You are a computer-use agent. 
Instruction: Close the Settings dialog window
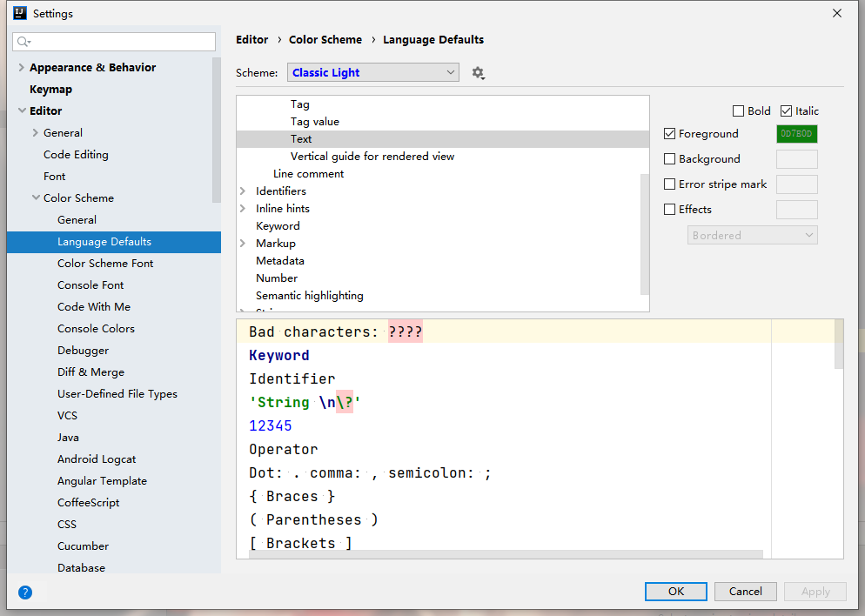(x=837, y=13)
